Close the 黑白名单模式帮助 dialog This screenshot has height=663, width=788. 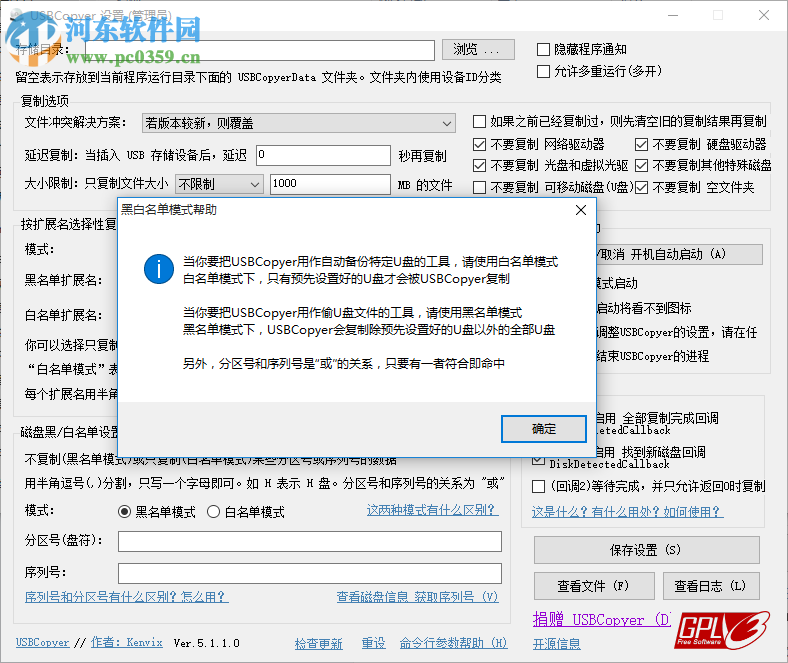tap(580, 210)
